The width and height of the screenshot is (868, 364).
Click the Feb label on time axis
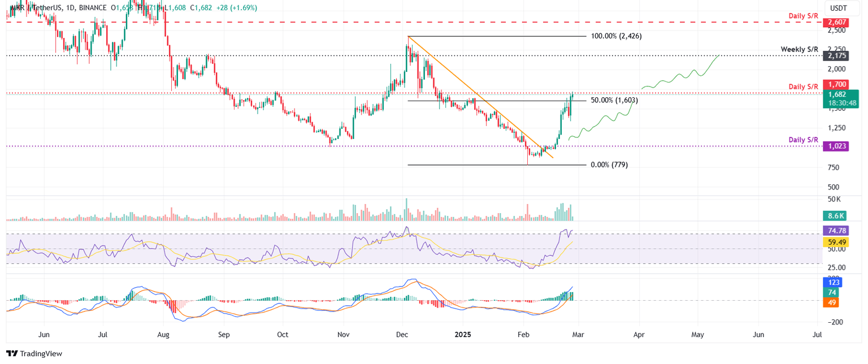(524, 335)
